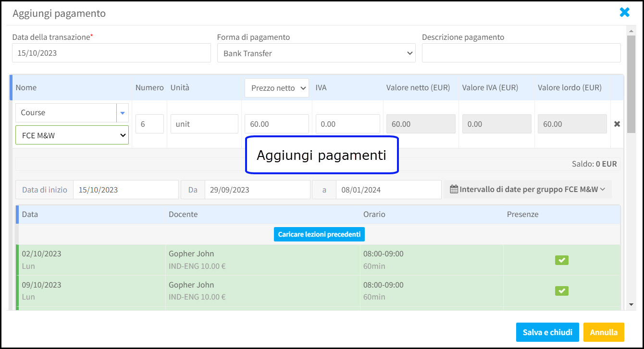
Task: Expand the Prezzo netto selector
Action: [276, 88]
